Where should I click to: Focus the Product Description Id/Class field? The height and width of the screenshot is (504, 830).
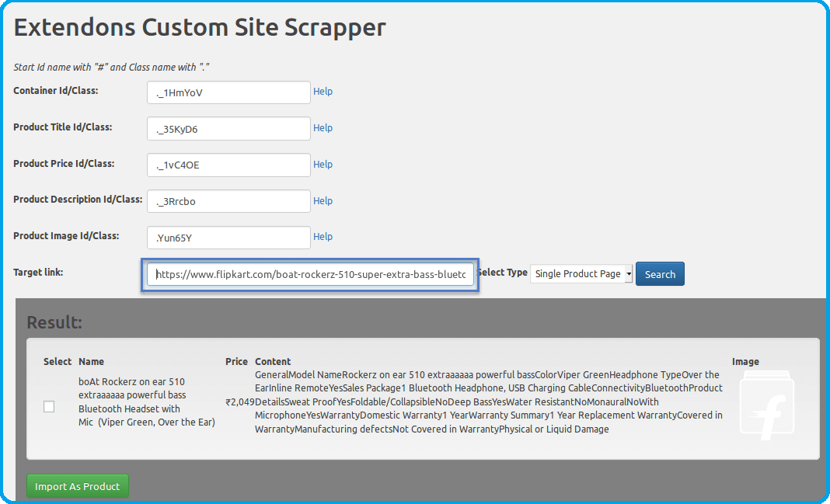coord(228,202)
